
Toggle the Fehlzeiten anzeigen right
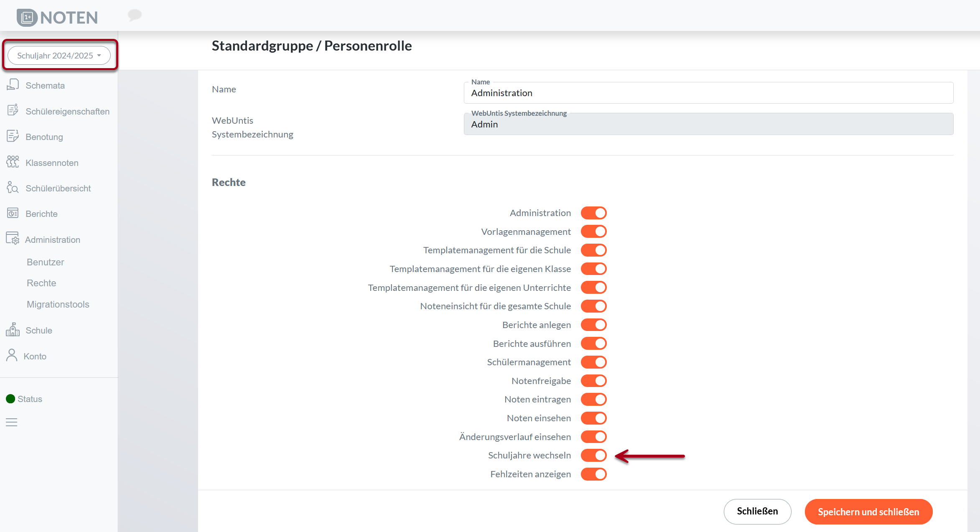[593, 474]
